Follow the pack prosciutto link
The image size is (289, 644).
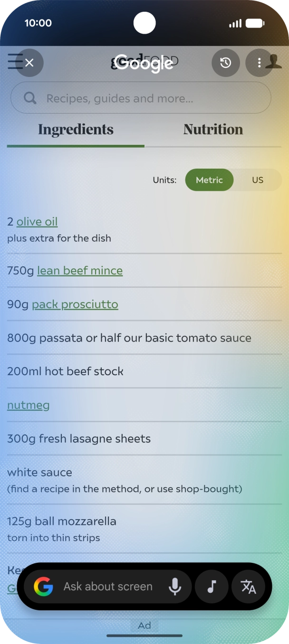75,304
